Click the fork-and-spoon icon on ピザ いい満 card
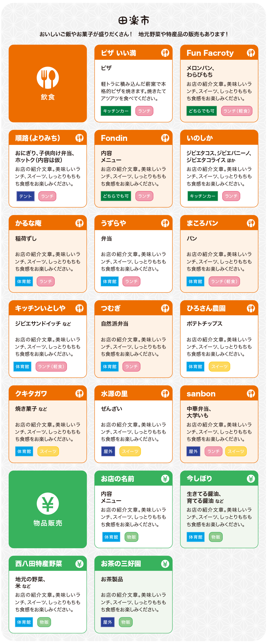Viewport: 267px width, 644px height. pyautogui.click(x=165, y=53)
